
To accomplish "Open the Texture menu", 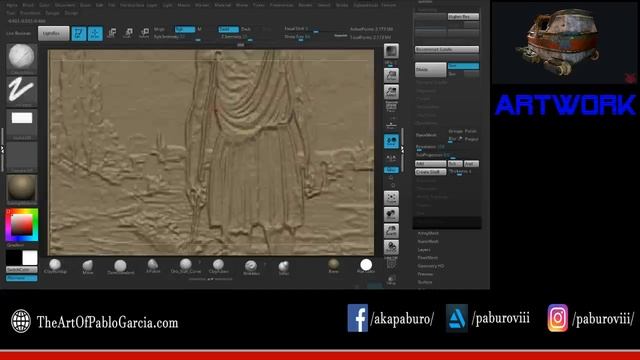I will point(389,5).
